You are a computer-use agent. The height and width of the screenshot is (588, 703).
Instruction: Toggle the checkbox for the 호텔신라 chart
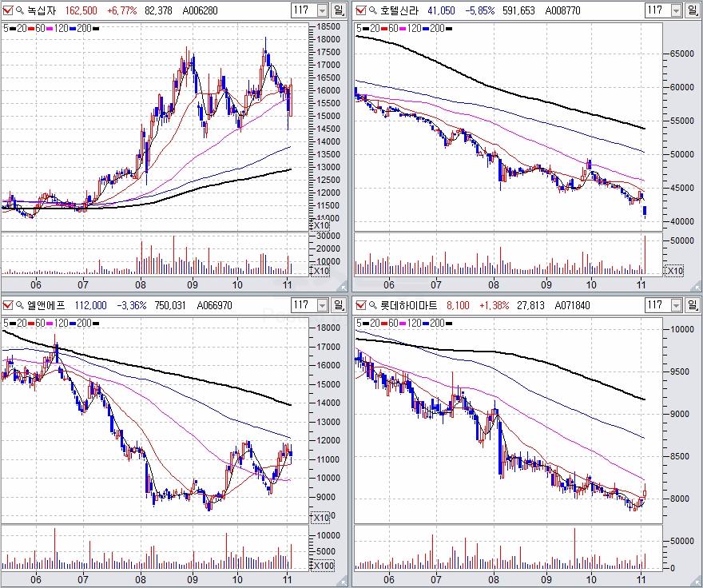pos(359,10)
